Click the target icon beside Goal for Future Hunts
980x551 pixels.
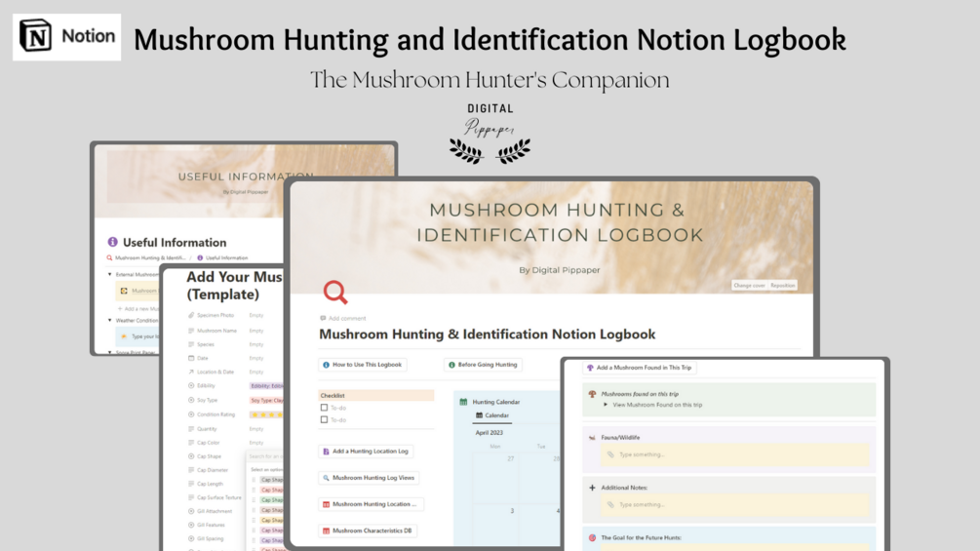tap(592, 538)
